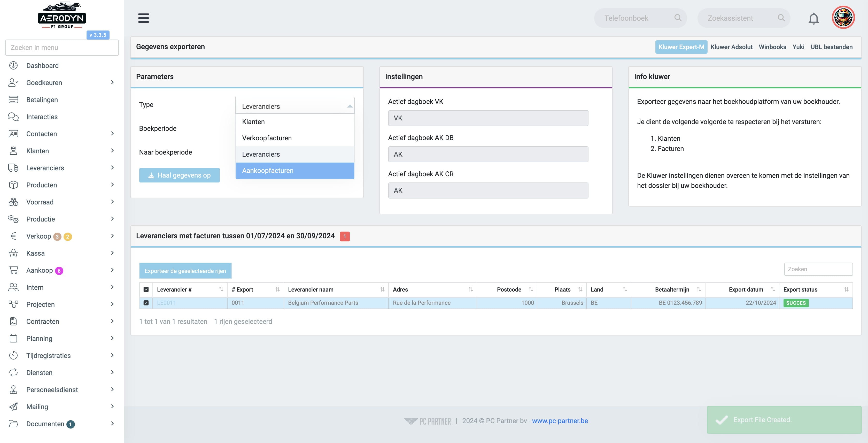
Task: Click the Verkoop euro icon
Action: tap(13, 236)
